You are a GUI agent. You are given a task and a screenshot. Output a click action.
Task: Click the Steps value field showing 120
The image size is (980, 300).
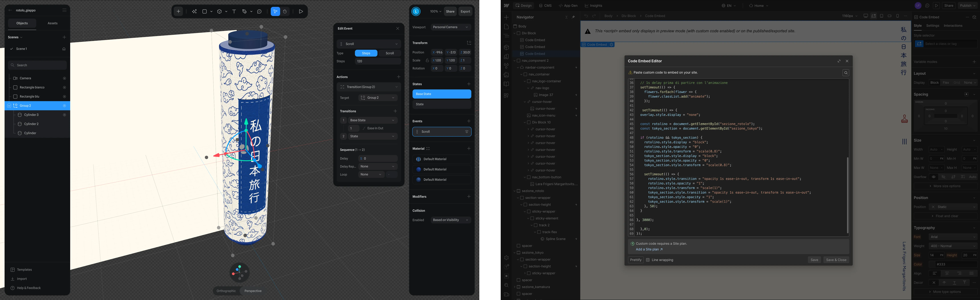coord(378,61)
